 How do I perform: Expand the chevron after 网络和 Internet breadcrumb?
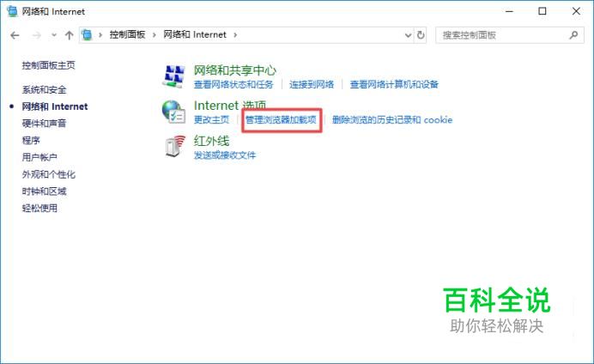tap(235, 35)
